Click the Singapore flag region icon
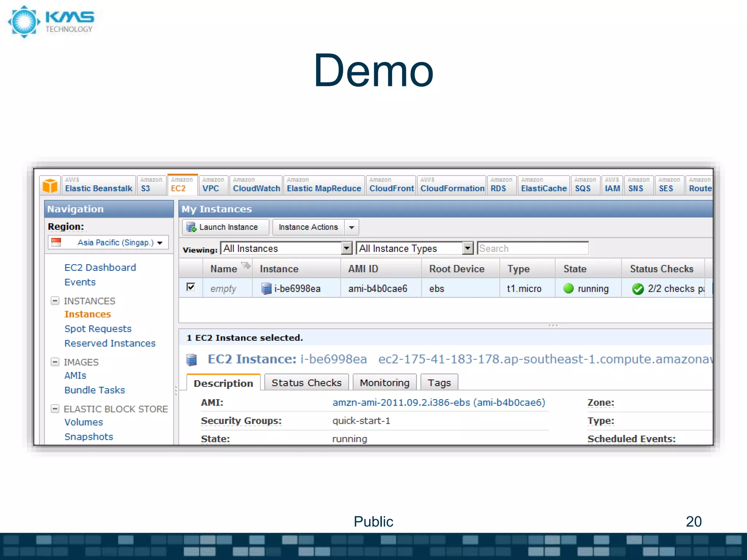 [56, 242]
